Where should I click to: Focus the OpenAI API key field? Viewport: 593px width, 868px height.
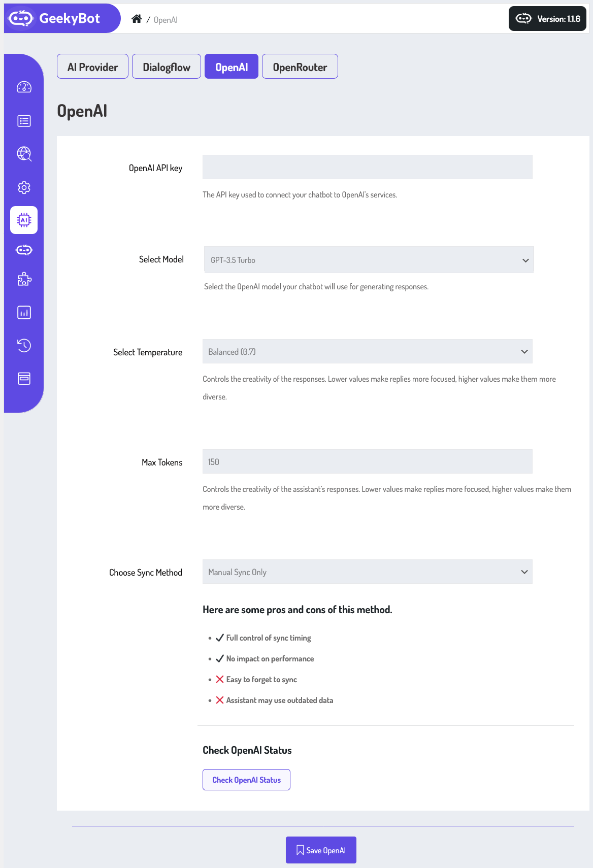point(367,167)
